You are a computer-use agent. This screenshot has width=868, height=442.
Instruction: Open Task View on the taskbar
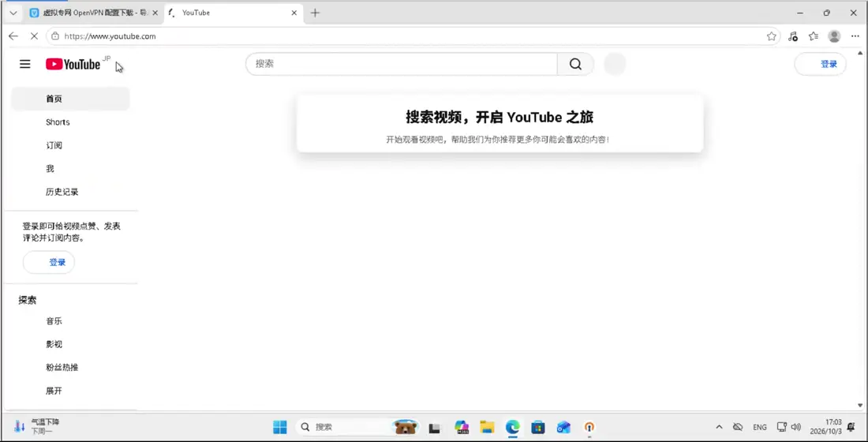[435, 427]
